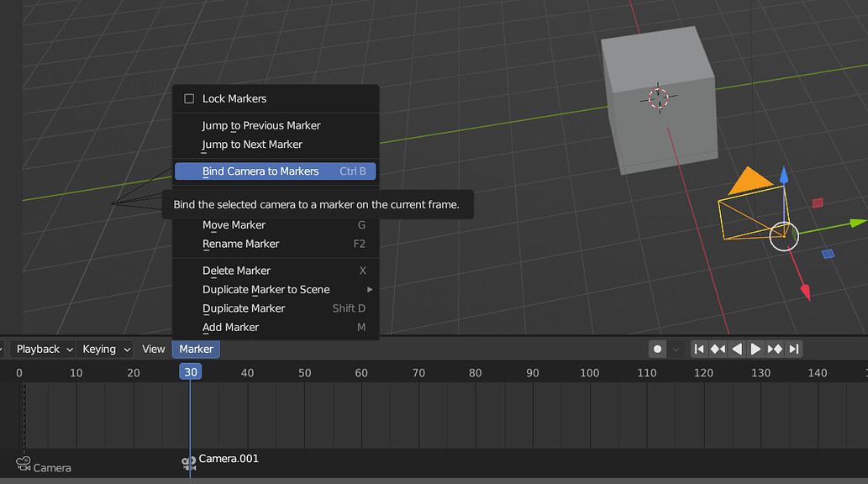This screenshot has width=868, height=484.
Task: Enable the Lock Markers checkbox
Action: 189,98
